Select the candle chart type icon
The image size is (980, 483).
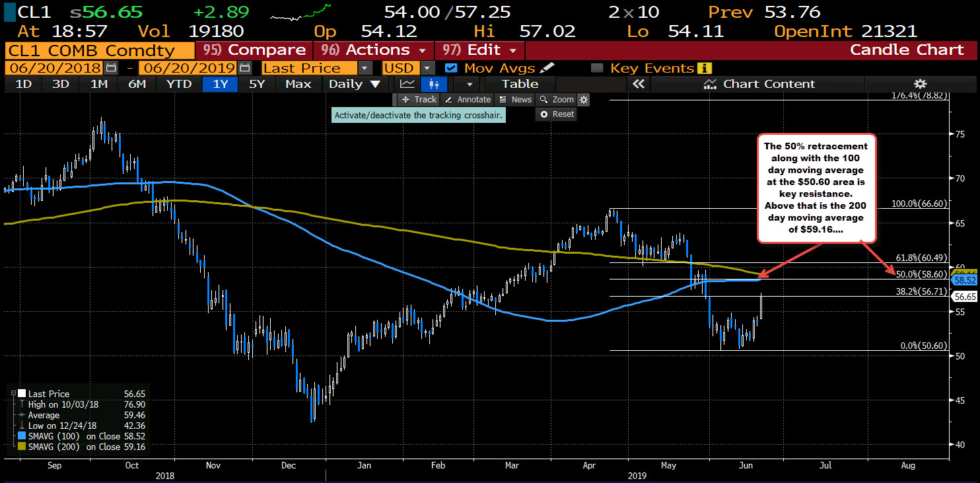[434, 84]
